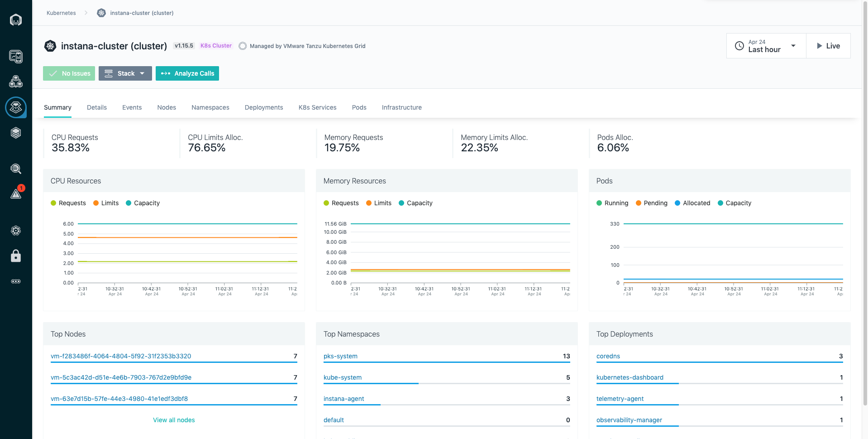This screenshot has height=439, width=868.
Task: Switch to the Nodes tab
Action: click(x=167, y=107)
